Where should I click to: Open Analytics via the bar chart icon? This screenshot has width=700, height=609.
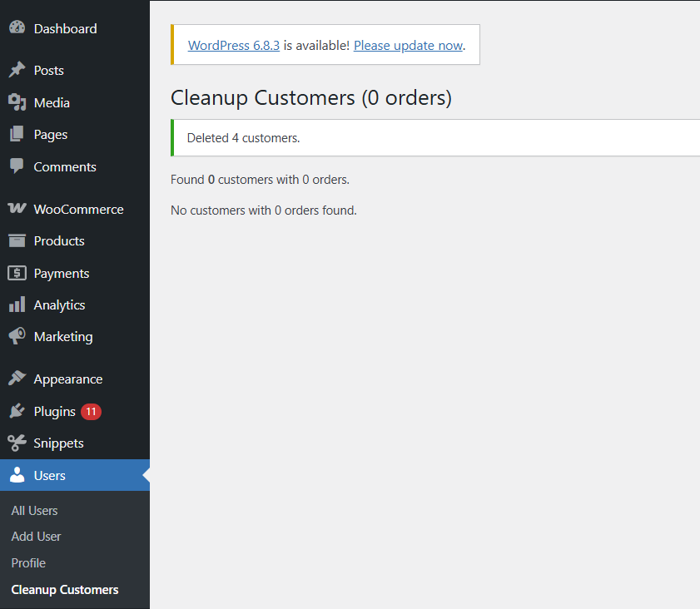pos(17,304)
